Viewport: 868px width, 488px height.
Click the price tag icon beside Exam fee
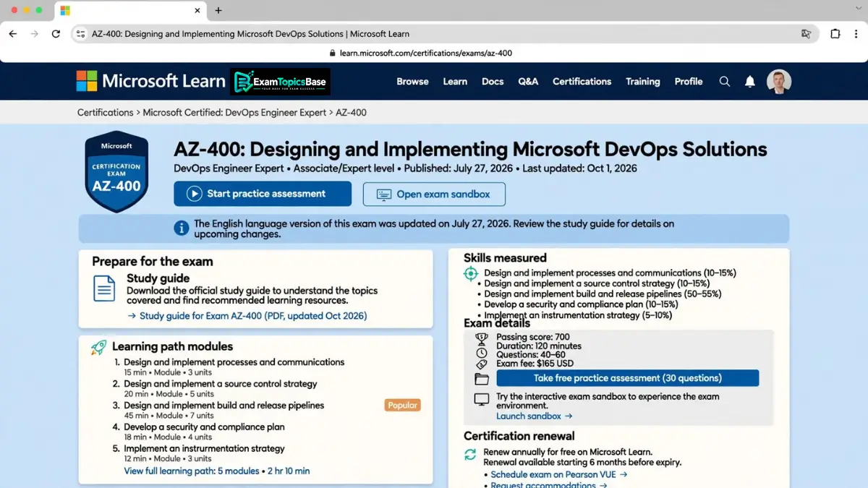[482, 364]
